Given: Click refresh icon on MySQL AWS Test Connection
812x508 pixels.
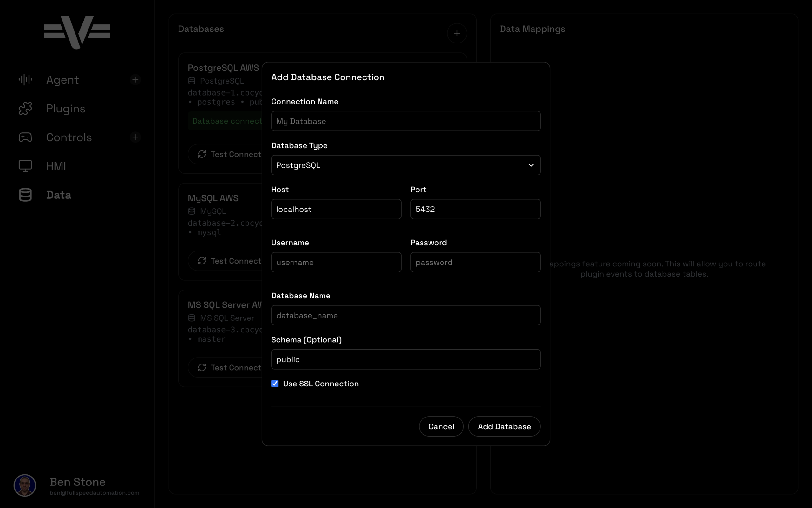Looking at the screenshot, I should tap(202, 261).
